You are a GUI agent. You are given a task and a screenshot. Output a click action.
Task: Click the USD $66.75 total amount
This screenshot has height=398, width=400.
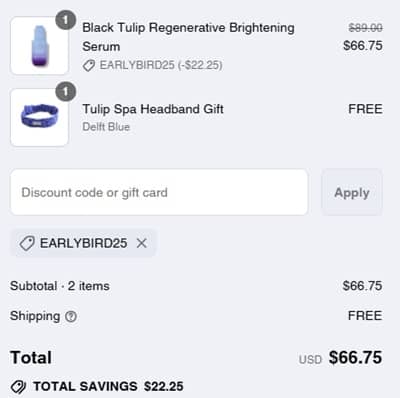340,358
